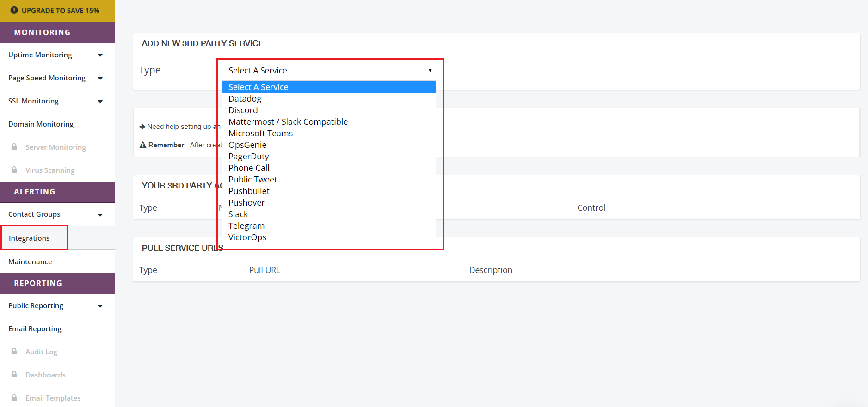Open locked Email Templates item

(53, 398)
